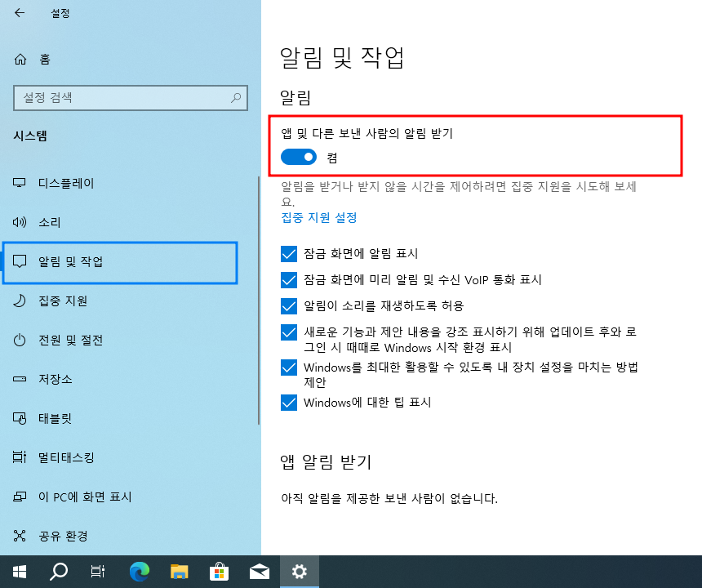Click 아직 알림을 제공한 보낸 사람이 없습니다 text
This screenshot has height=588, width=702.
click(389, 498)
